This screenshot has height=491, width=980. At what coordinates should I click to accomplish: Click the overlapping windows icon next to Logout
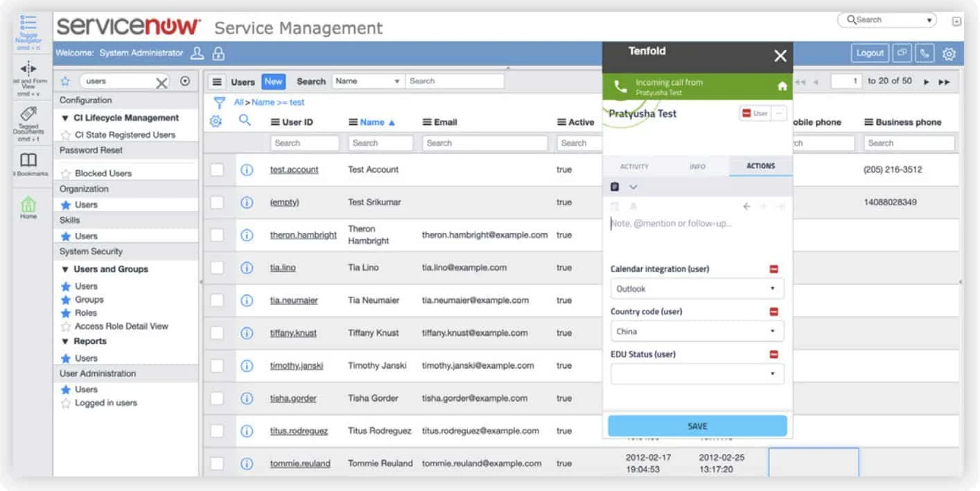pos(902,53)
